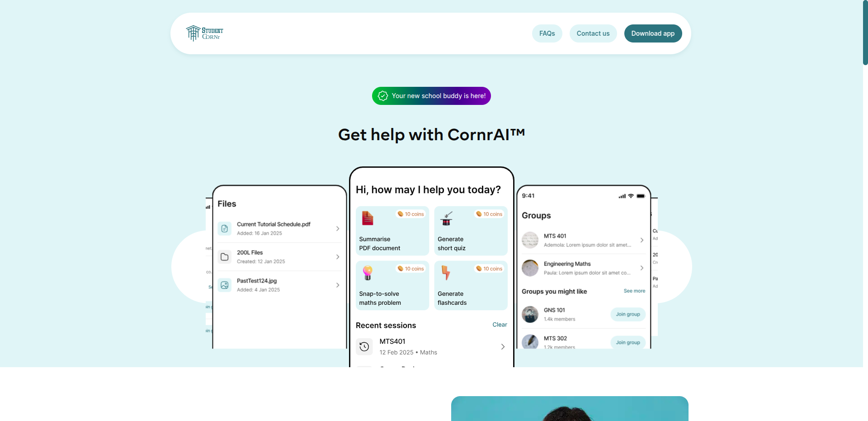Click the red PDF document icon
This screenshot has width=868, height=421.
pos(368,218)
